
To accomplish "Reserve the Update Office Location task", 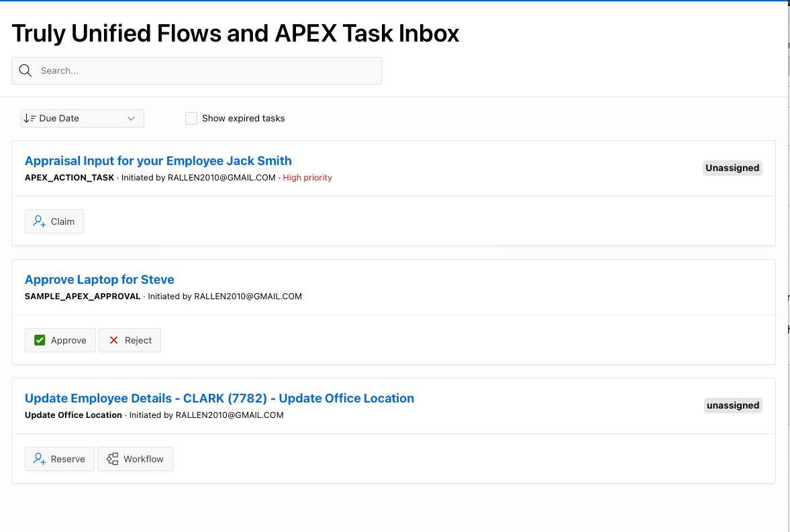I will click(x=60, y=459).
